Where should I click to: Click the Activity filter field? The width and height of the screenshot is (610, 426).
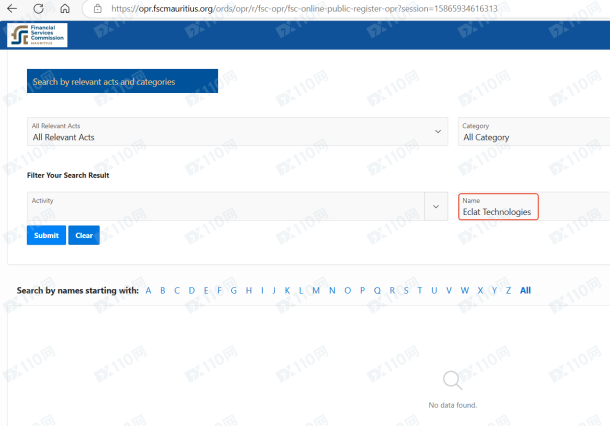[x=226, y=206]
